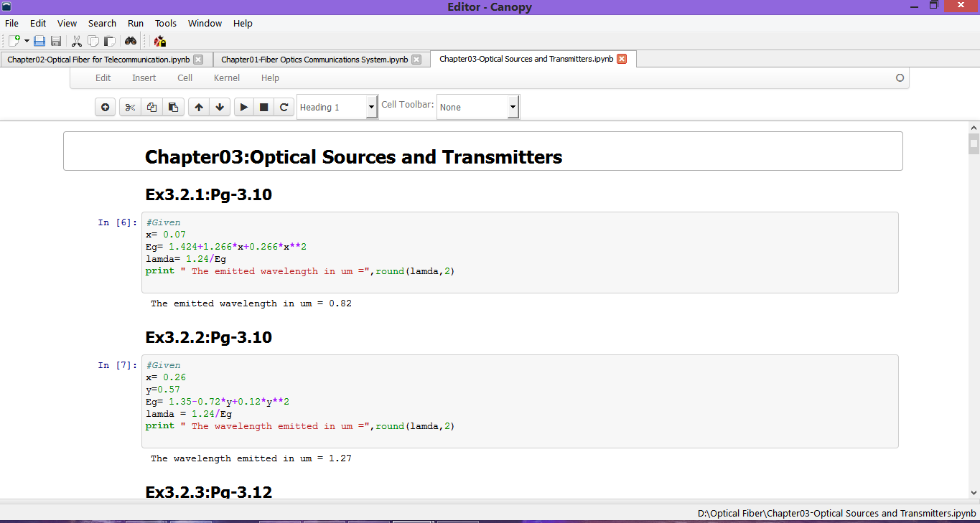
Task: Restart the kernel with the circular arrow
Action: [284, 108]
